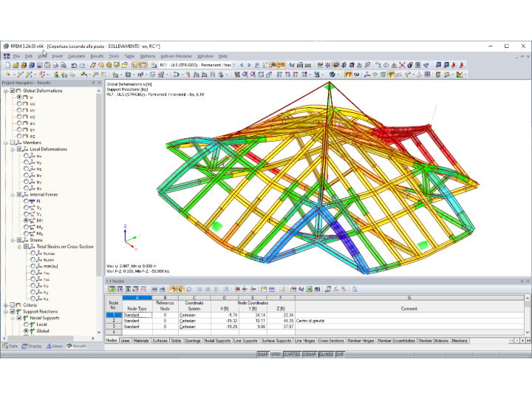Open the existing model folder icon
The height and width of the screenshot is (399, 532).
click(16, 65)
